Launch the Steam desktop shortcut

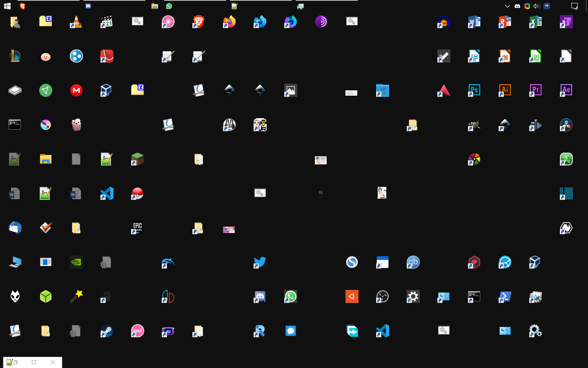(107, 331)
